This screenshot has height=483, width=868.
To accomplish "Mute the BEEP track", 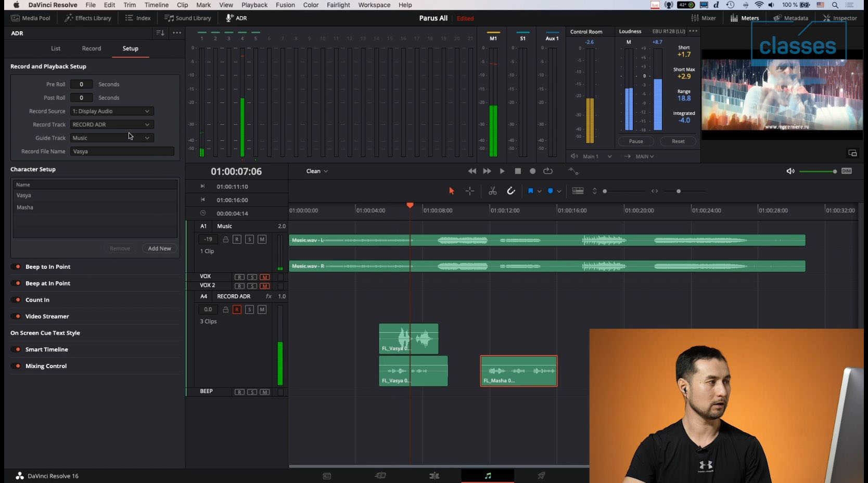I will point(265,392).
